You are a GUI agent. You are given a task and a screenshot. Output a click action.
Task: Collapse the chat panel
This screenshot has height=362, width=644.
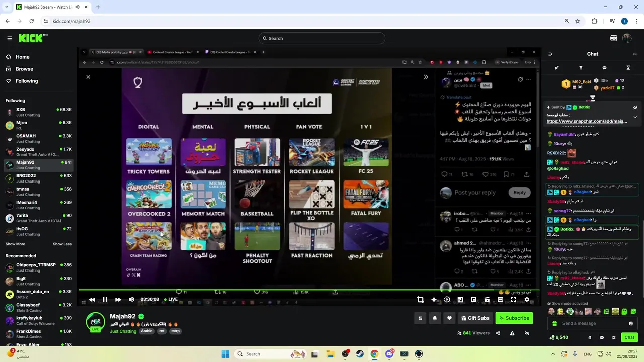550,54
